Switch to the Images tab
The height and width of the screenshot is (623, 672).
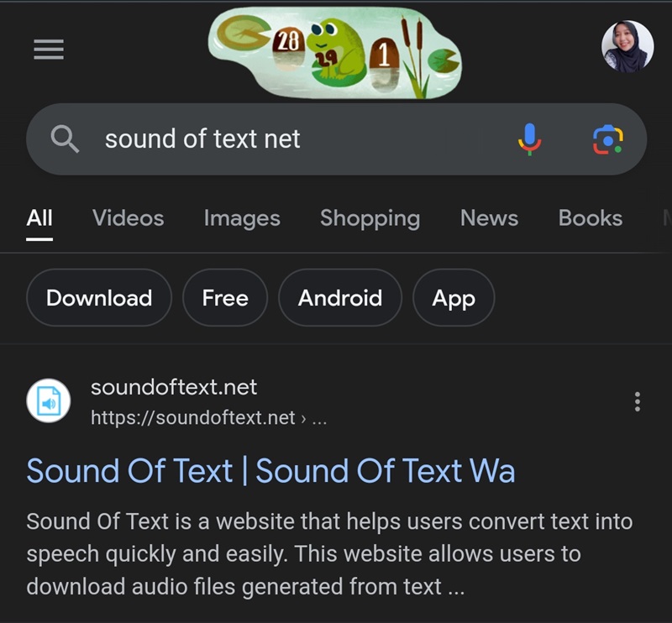242,218
